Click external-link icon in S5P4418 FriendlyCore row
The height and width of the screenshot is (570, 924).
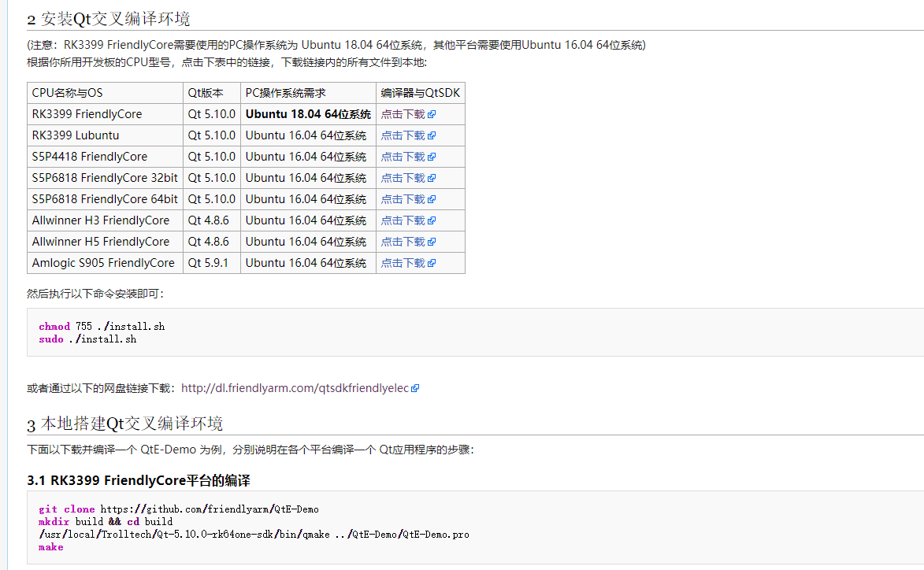tap(432, 157)
